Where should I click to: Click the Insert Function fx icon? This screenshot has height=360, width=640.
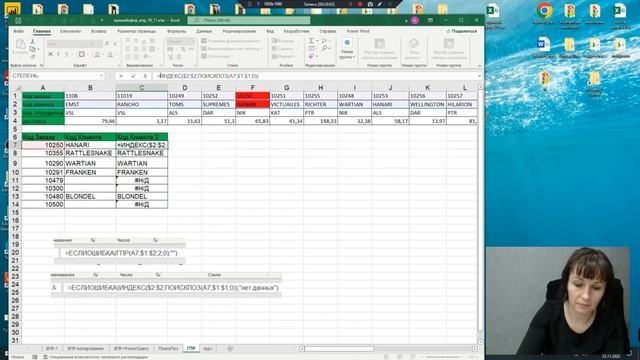click(x=145, y=76)
